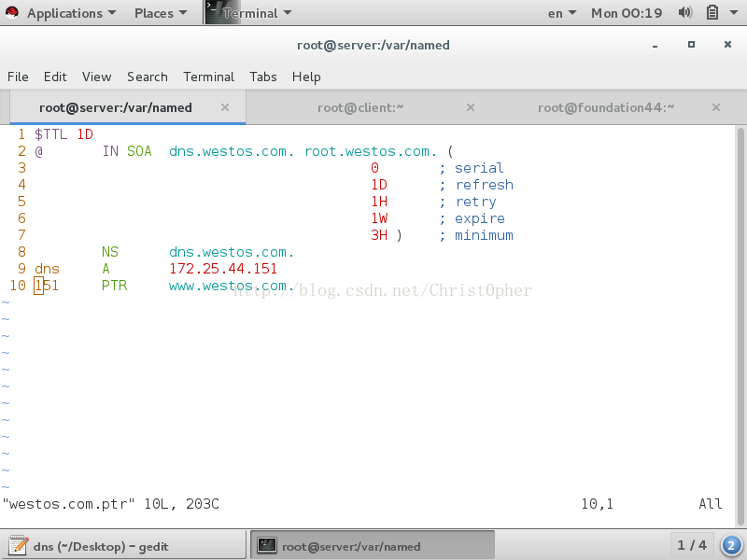Open the Places menu
This screenshot has height=560, width=747.
[161, 13]
